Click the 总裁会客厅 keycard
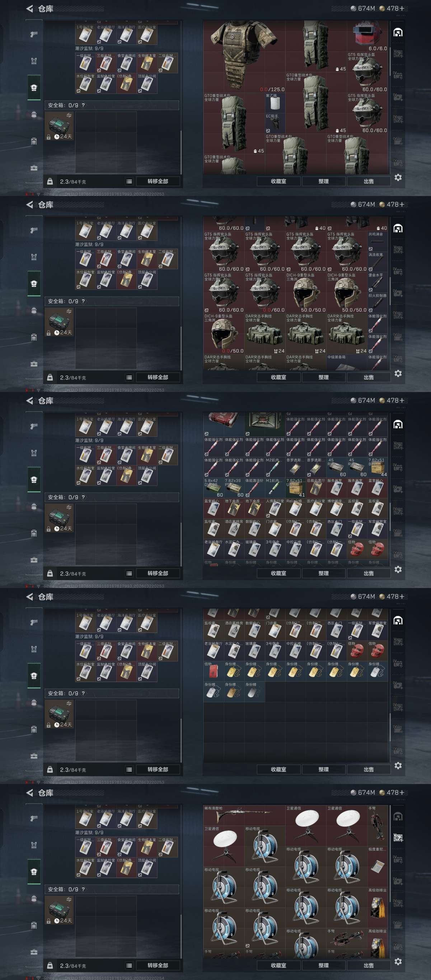Screen dimensions: 431x980 tap(316, 488)
